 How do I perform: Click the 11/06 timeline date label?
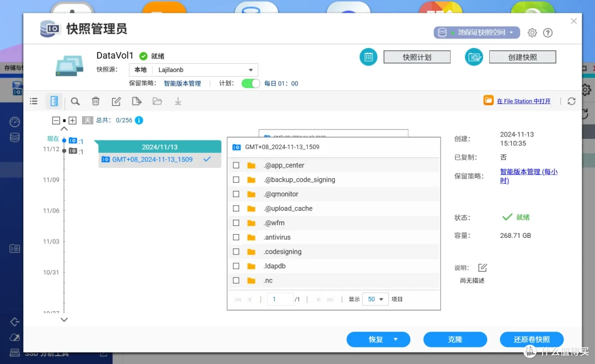[x=51, y=210]
